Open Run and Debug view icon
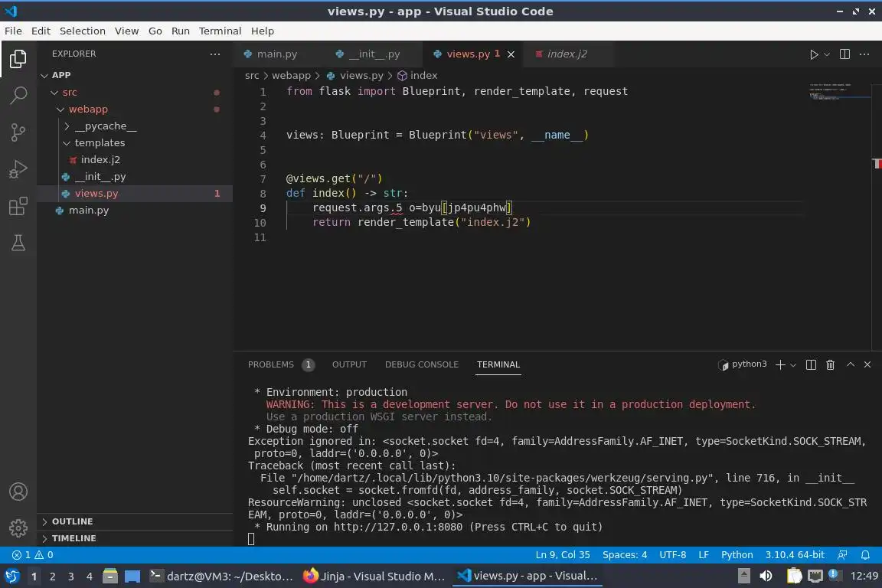Screen dimensions: 882x588 click(18, 168)
